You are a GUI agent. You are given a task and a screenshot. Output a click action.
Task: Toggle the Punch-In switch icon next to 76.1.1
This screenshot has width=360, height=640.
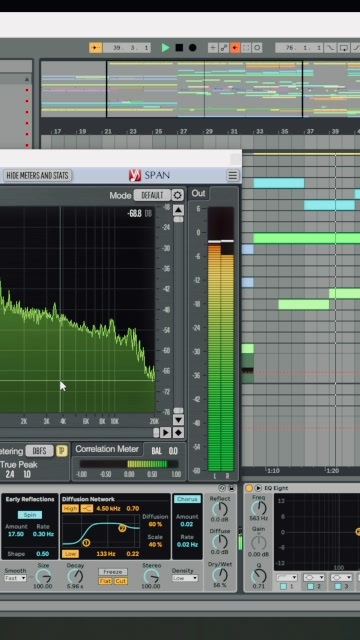330,48
